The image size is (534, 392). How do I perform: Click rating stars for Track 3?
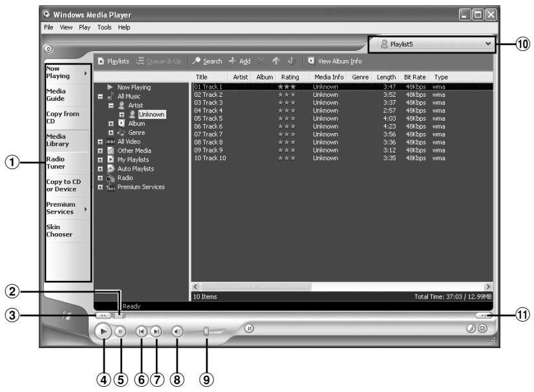(x=286, y=103)
